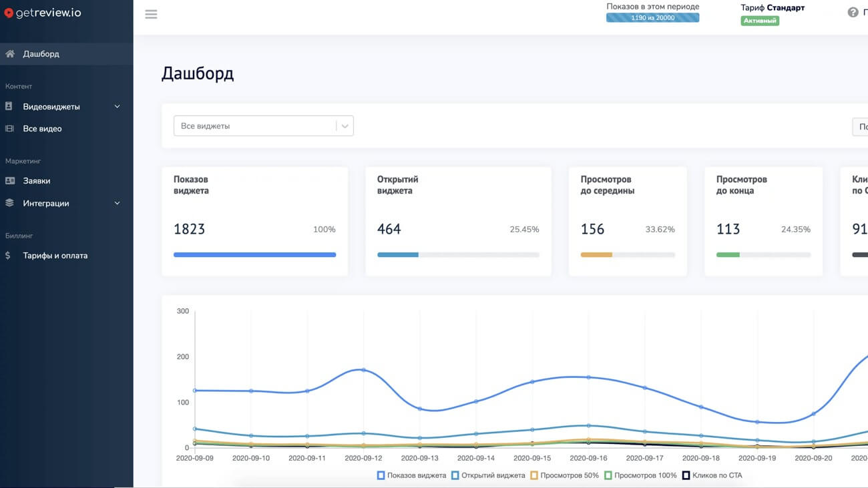
Task: Click the impressions usage progress bar
Action: click(652, 18)
